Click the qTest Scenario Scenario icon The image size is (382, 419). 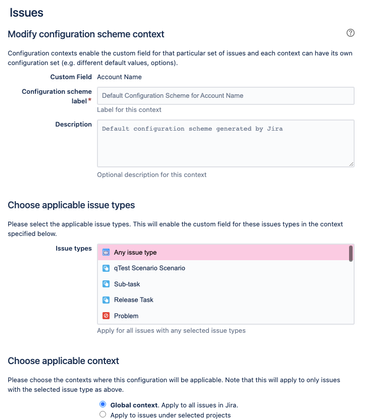(x=106, y=268)
